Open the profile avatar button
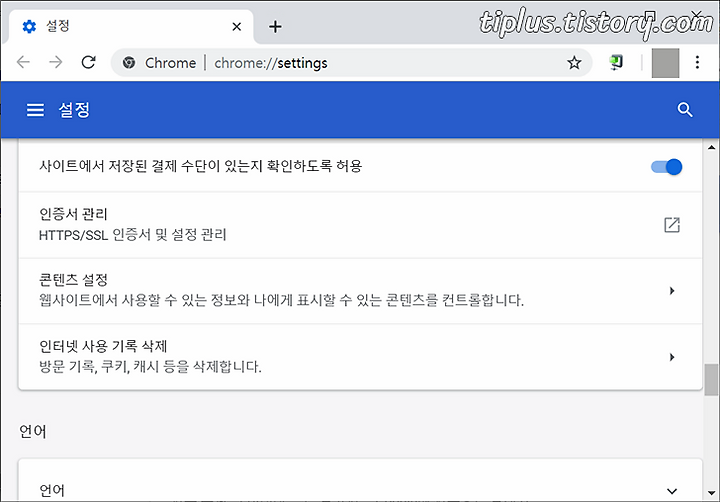Viewport: 720px width, 502px height. [665, 63]
